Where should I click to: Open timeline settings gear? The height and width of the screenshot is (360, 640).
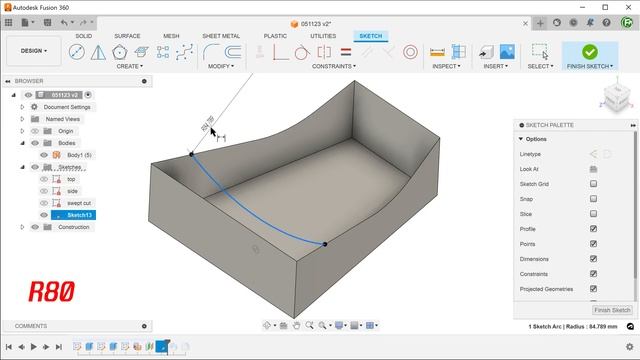tap(629, 347)
